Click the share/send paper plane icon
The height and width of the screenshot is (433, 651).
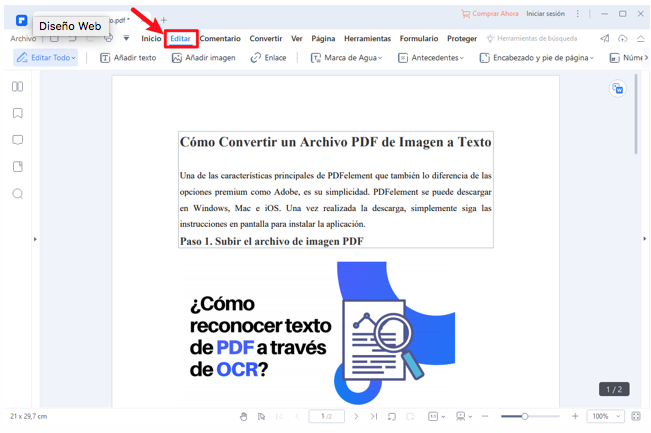[x=604, y=39]
